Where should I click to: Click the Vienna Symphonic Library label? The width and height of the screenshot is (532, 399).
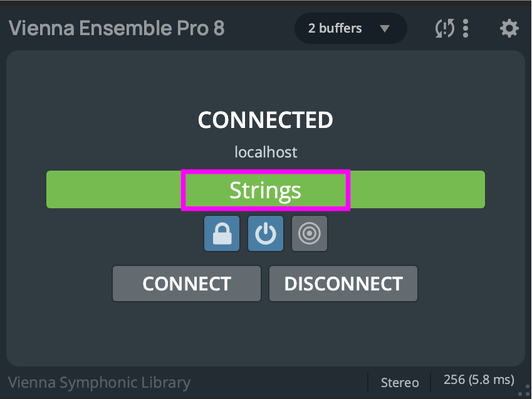tap(99, 382)
